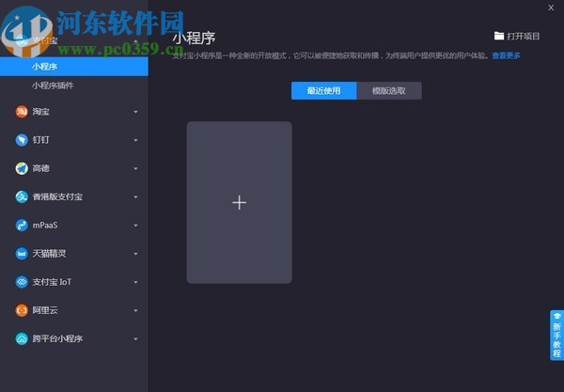Viewport: 564px width, 392px height.
Task: Follow the 查看更多 link
Action: [506, 55]
